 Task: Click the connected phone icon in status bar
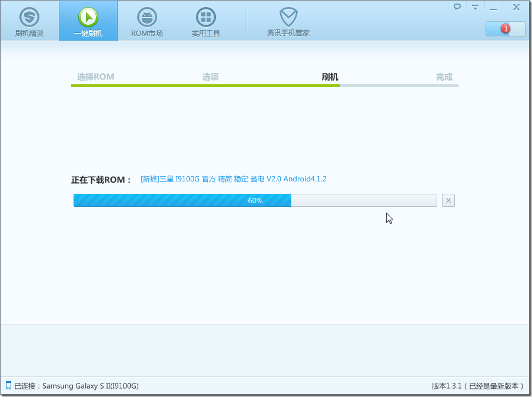[x=8, y=385]
